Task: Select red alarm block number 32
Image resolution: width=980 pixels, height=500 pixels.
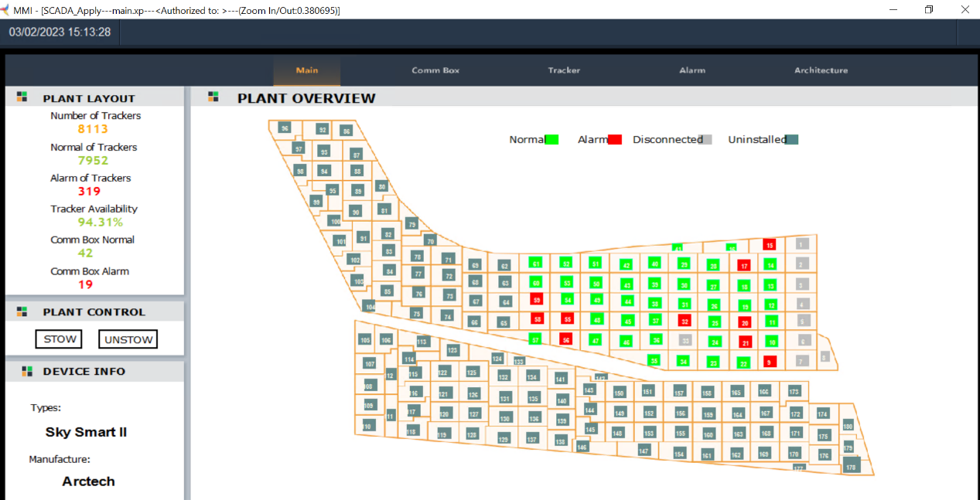Action: [684, 321]
